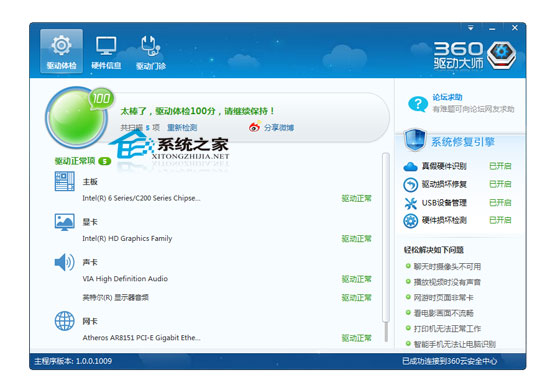Open 聊天时摄像头不可用 problem link
The height and width of the screenshot is (388, 550).
pyautogui.click(x=447, y=267)
